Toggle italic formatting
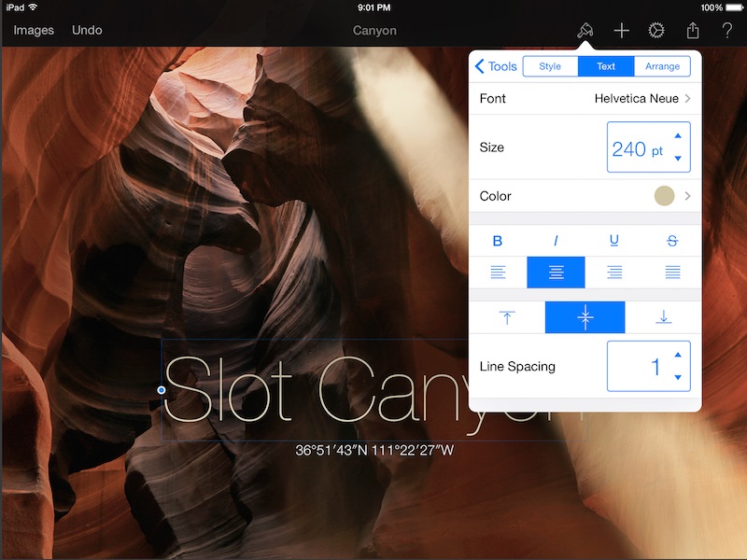 pyautogui.click(x=556, y=241)
